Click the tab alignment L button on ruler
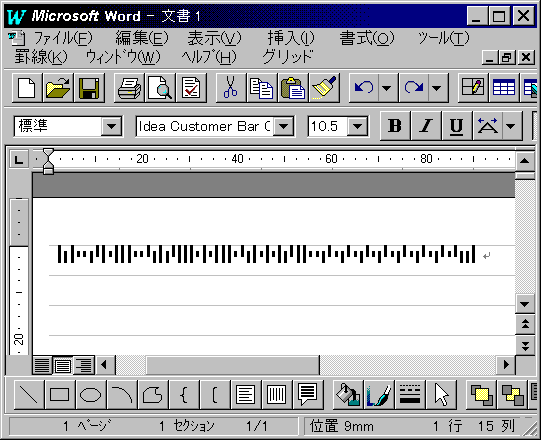 point(19,159)
